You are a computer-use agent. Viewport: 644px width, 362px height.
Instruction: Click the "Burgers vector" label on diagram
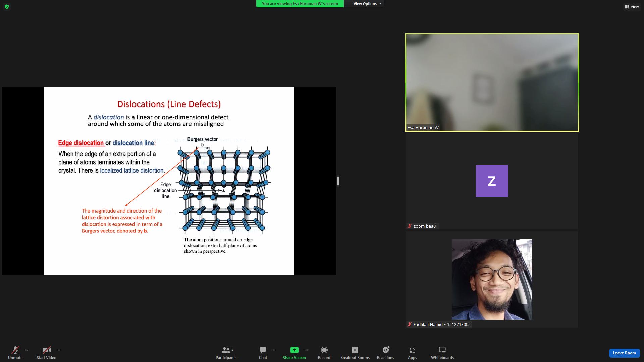[x=202, y=139]
